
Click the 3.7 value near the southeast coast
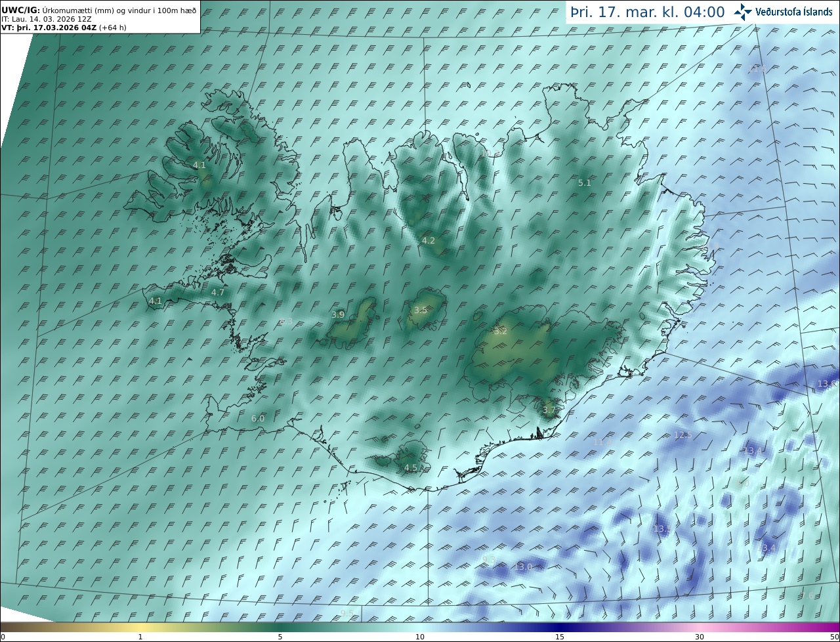tap(549, 410)
